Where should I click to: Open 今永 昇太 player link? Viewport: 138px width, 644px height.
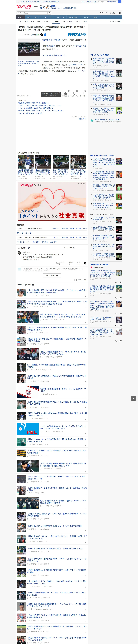(x=45, y=242)
